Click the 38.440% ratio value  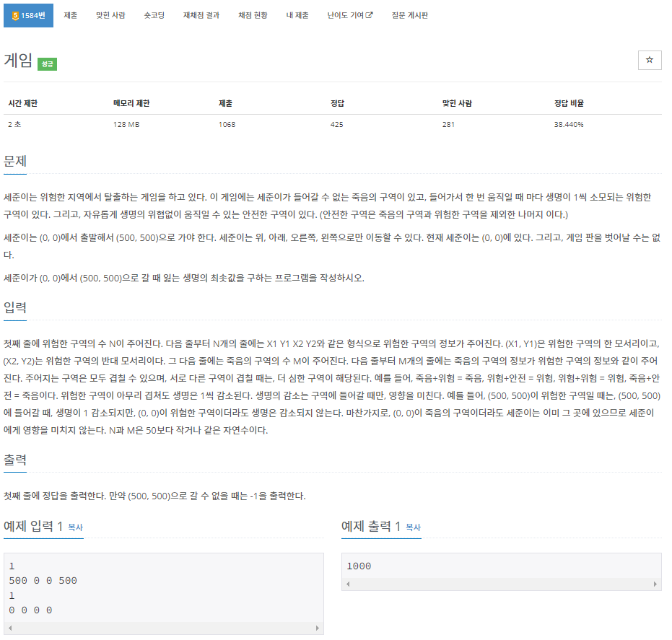click(569, 125)
